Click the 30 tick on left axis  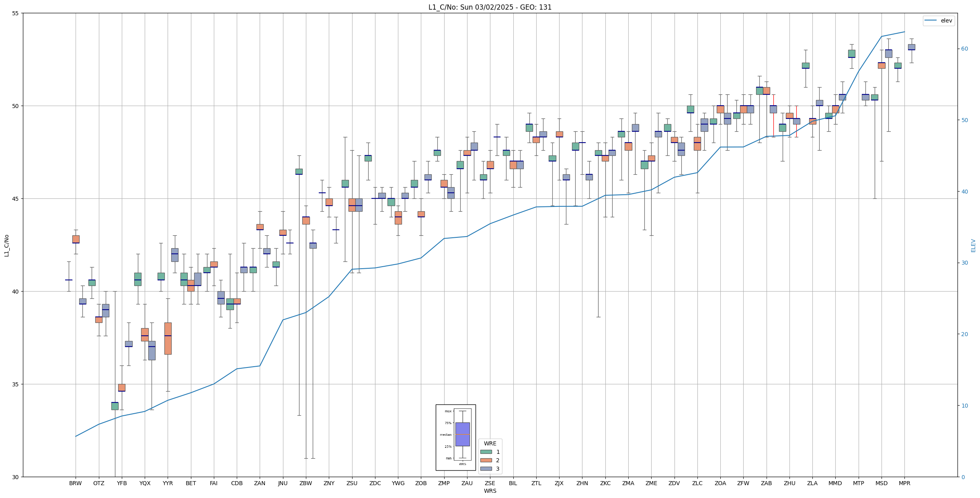point(16,477)
